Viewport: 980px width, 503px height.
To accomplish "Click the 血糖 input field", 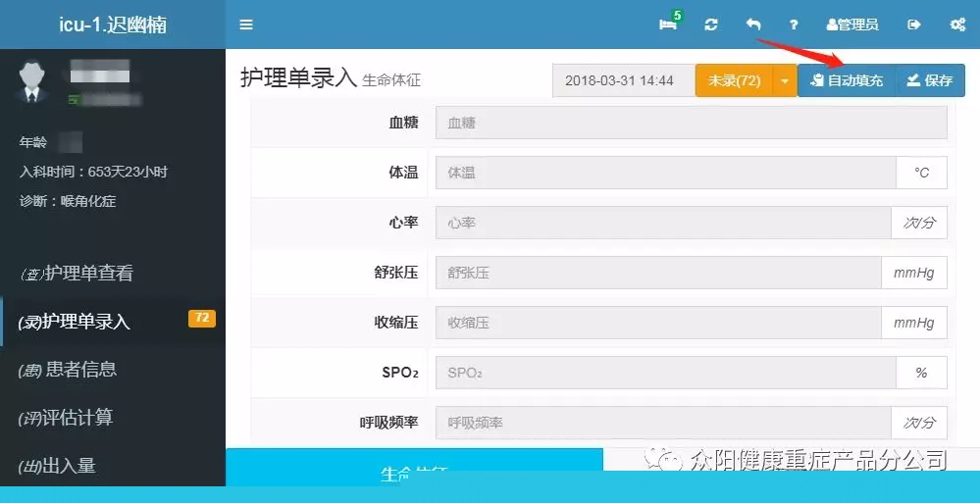I will pyautogui.click(x=691, y=123).
